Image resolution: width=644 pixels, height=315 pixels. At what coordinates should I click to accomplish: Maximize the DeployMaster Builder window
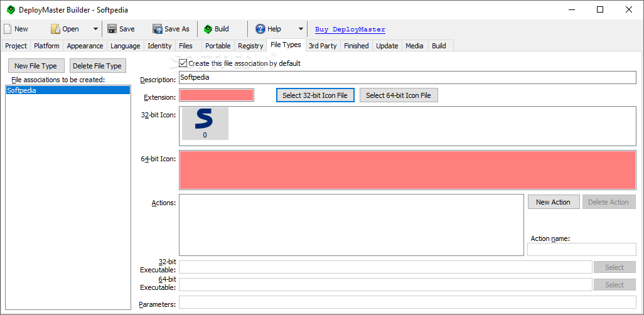click(600, 9)
